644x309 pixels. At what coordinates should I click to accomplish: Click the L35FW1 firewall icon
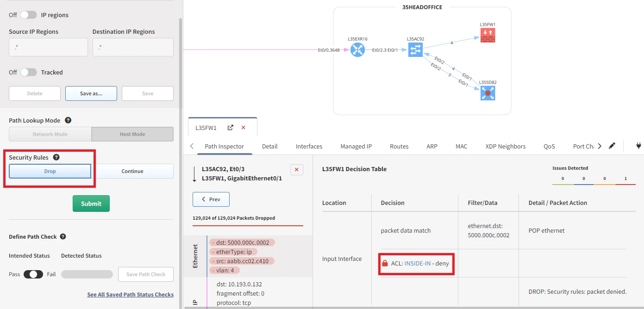pos(488,36)
